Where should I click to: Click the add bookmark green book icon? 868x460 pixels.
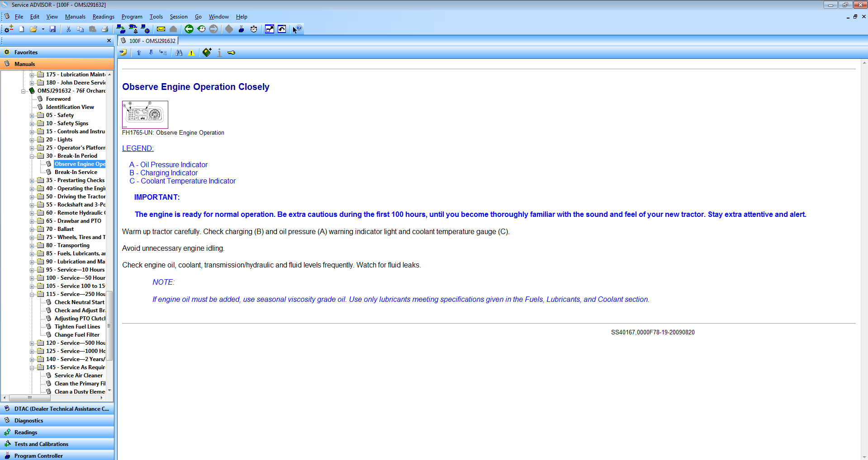[x=207, y=52]
